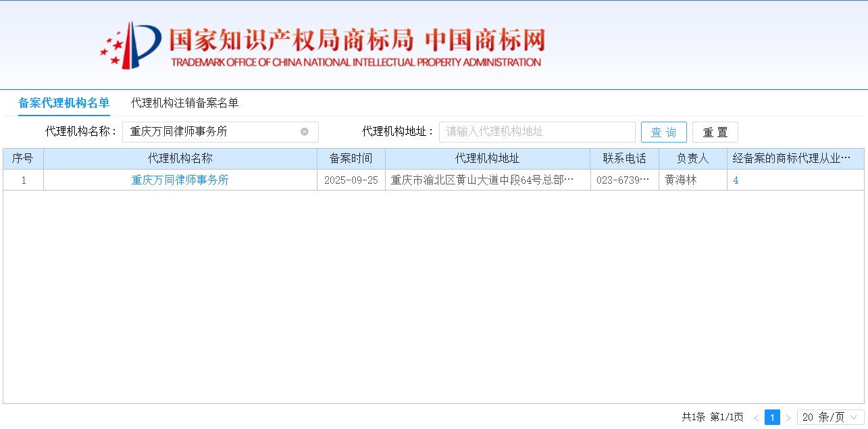
Task: Clear the agency name search field
Action: (x=305, y=132)
